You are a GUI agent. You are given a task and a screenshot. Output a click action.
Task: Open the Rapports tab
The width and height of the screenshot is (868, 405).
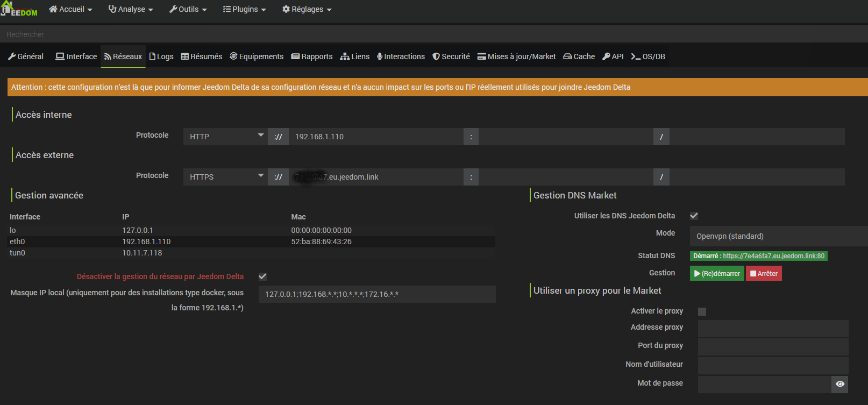coord(312,56)
